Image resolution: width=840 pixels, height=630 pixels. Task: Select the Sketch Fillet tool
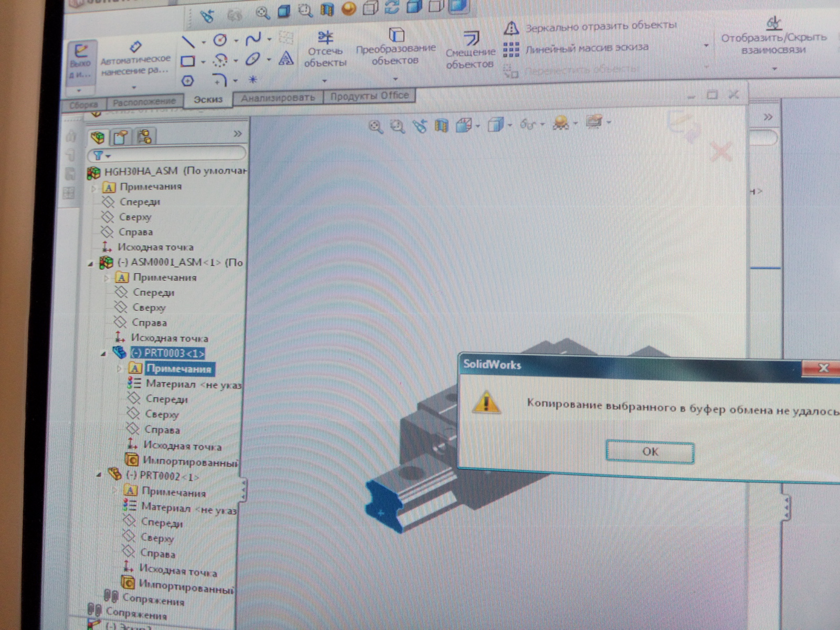pos(219,80)
